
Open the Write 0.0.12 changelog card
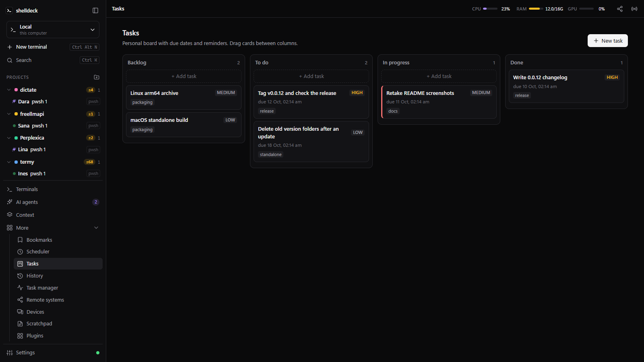[566, 86]
